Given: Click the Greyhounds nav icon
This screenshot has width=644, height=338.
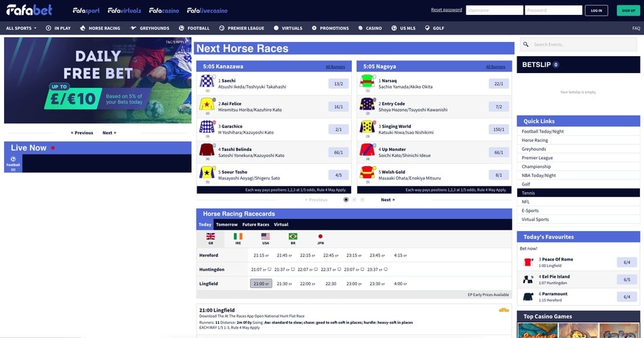Looking at the screenshot, I should tap(133, 28).
